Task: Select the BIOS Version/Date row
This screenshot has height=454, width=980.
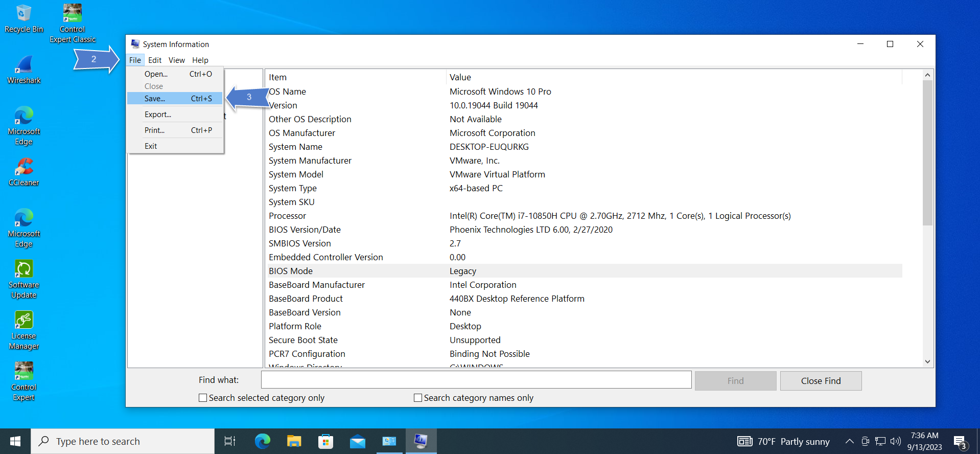Action: point(584,230)
